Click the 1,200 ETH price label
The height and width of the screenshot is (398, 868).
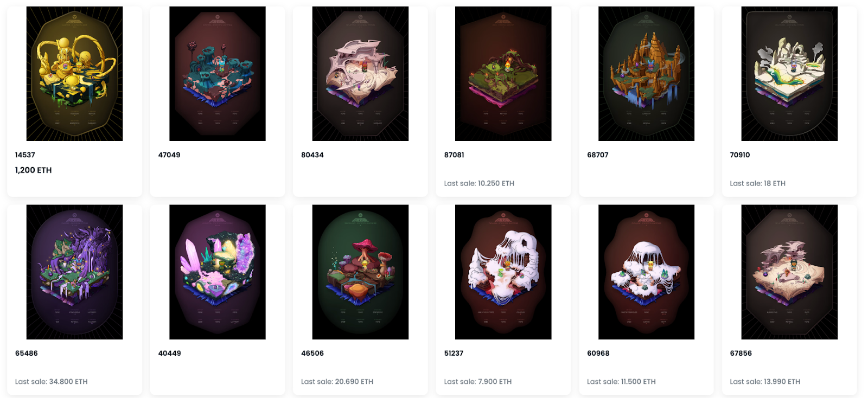(34, 170)
